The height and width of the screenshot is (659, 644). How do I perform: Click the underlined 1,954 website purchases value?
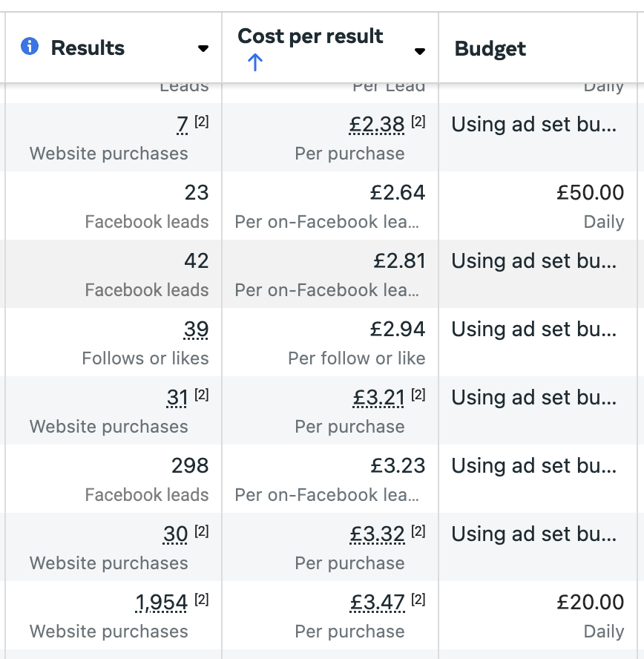161,603
